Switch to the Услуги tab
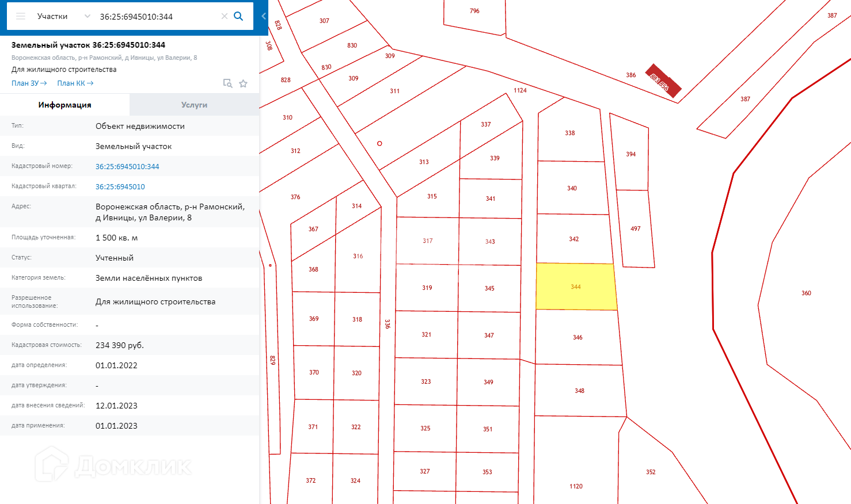Screen dimensions: 851x504 pos(194,105)
